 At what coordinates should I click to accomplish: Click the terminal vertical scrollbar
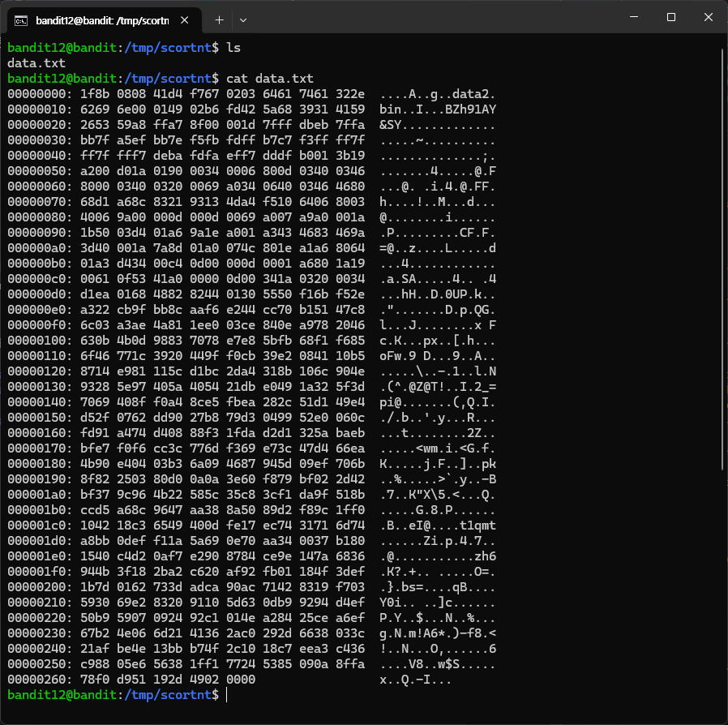[x=723, y=260]
